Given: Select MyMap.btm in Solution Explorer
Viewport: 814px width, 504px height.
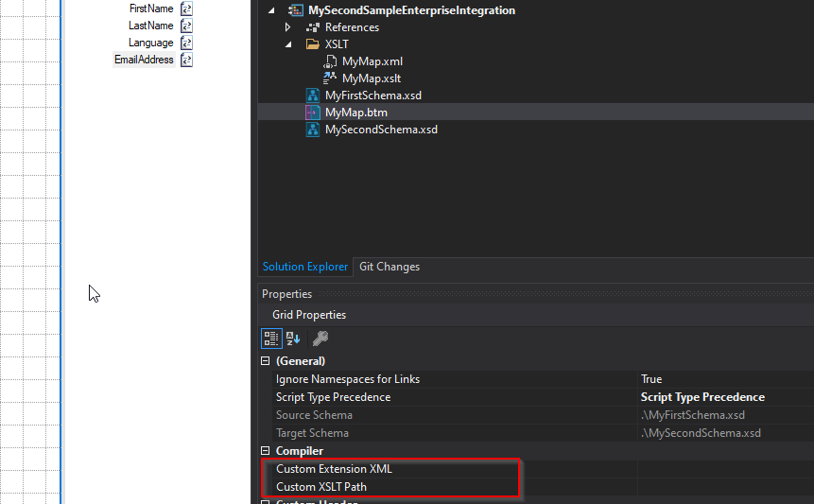Looking at the screenshot, I should click(x=355, y=113).
